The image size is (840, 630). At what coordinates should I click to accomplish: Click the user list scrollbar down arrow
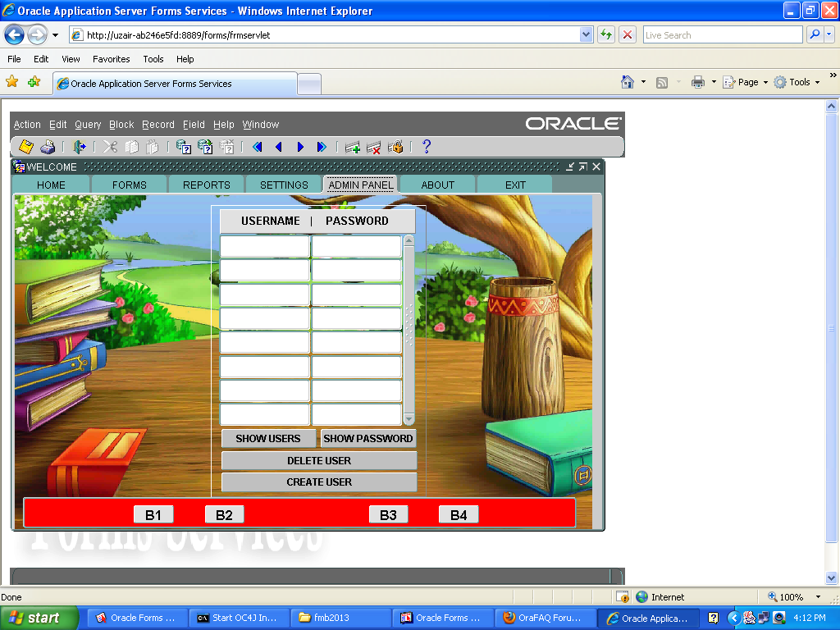pyautogui.click(x=409, y=419)
